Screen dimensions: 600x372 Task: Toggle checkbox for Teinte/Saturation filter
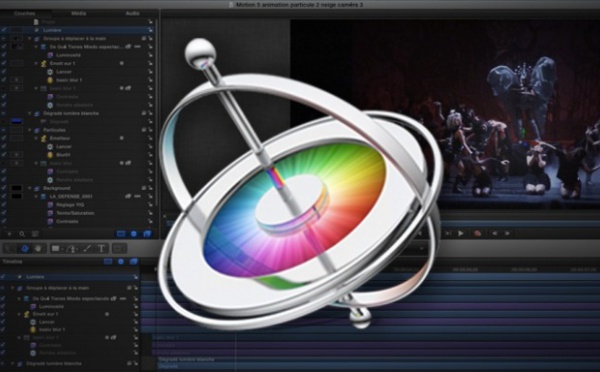(x=4, y=213)
